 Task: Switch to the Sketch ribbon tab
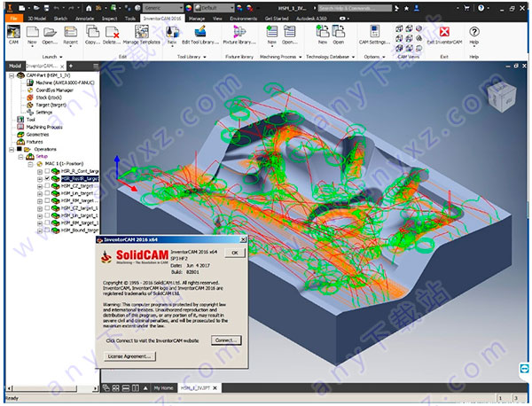click(x=60, y=19)
